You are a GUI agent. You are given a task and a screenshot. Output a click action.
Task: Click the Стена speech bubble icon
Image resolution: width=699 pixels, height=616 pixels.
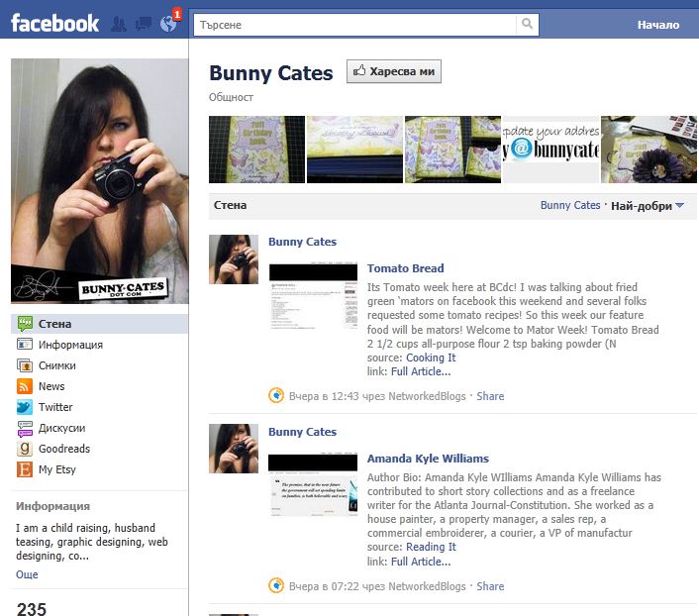pos(25,324)
